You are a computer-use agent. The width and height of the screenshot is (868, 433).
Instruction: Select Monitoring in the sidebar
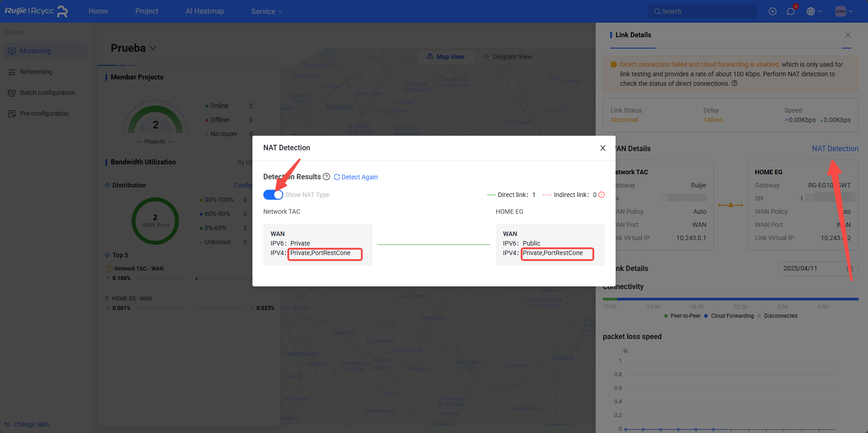[45, 51]
